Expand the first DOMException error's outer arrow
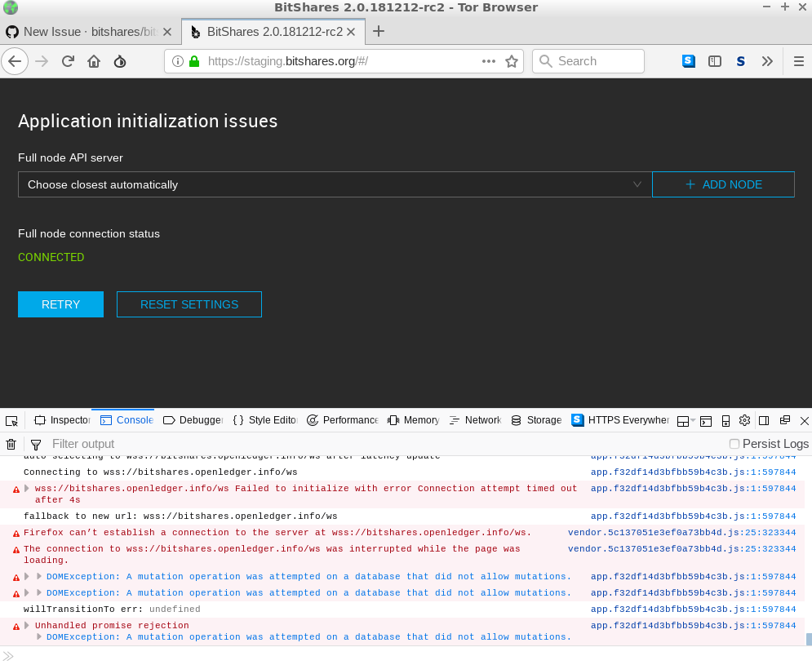The width and height of the screenshot is (812, 665). click(27, 576)
